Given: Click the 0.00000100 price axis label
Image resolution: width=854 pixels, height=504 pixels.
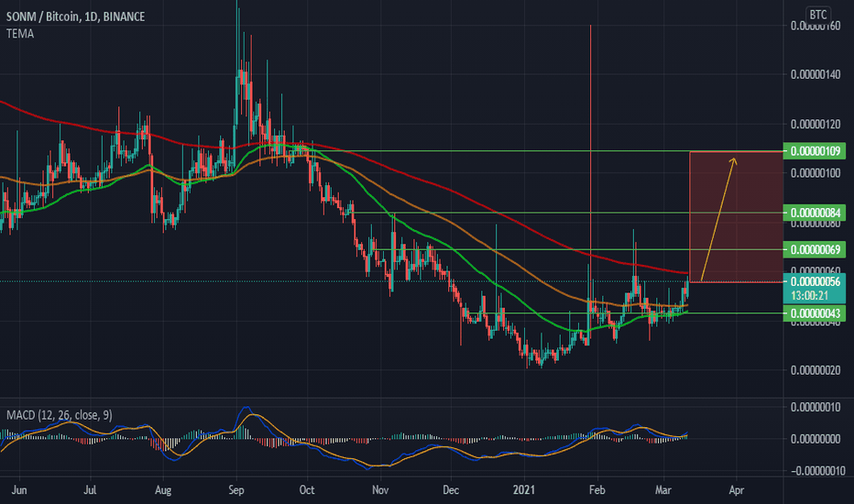Looking at the screenshot, I should [816, 173].
